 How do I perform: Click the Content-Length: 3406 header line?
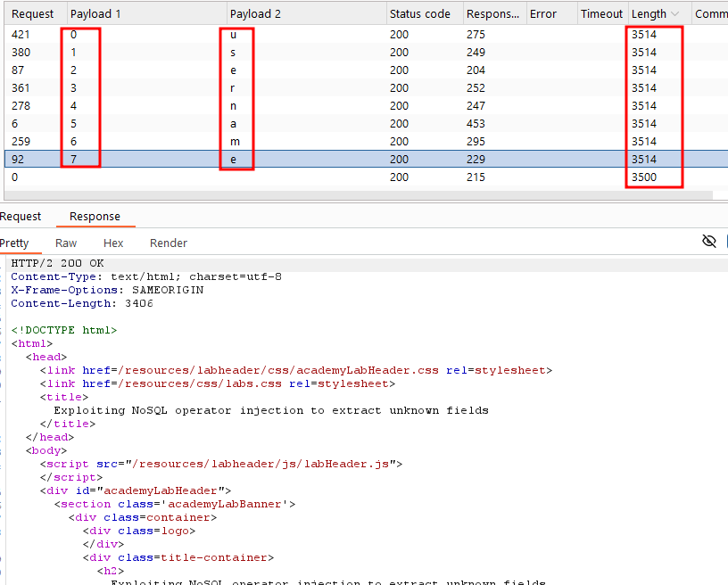pyautogui.click(x=82, y=303)
